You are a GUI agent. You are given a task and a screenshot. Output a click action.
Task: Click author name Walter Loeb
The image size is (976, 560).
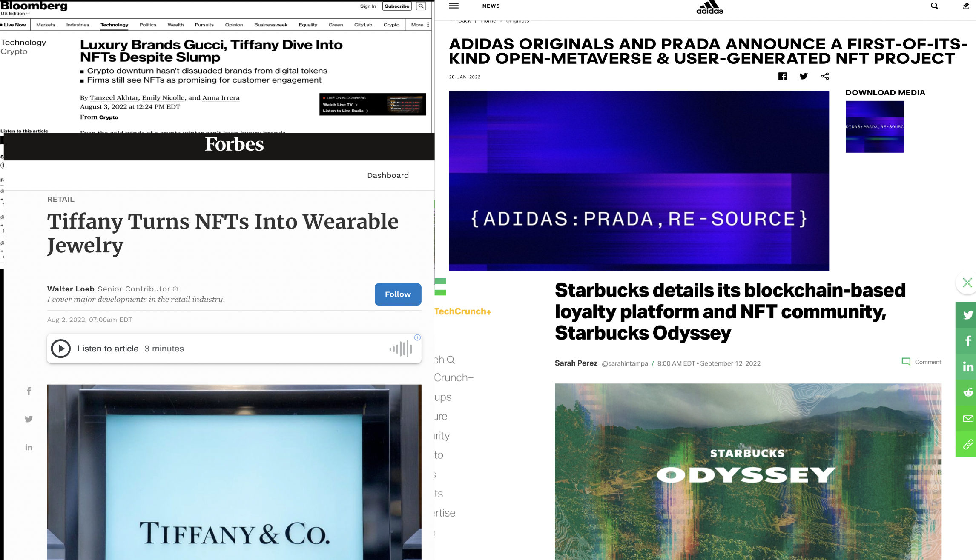71,289
